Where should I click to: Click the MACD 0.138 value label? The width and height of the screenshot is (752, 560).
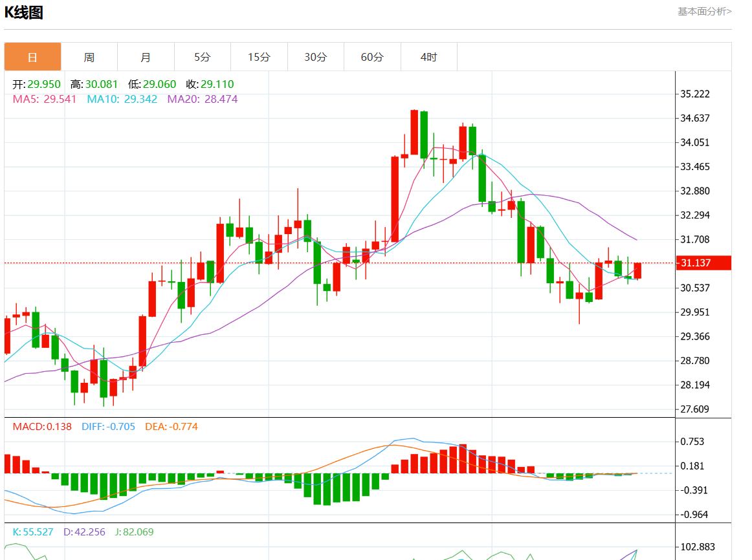[42, 427]
